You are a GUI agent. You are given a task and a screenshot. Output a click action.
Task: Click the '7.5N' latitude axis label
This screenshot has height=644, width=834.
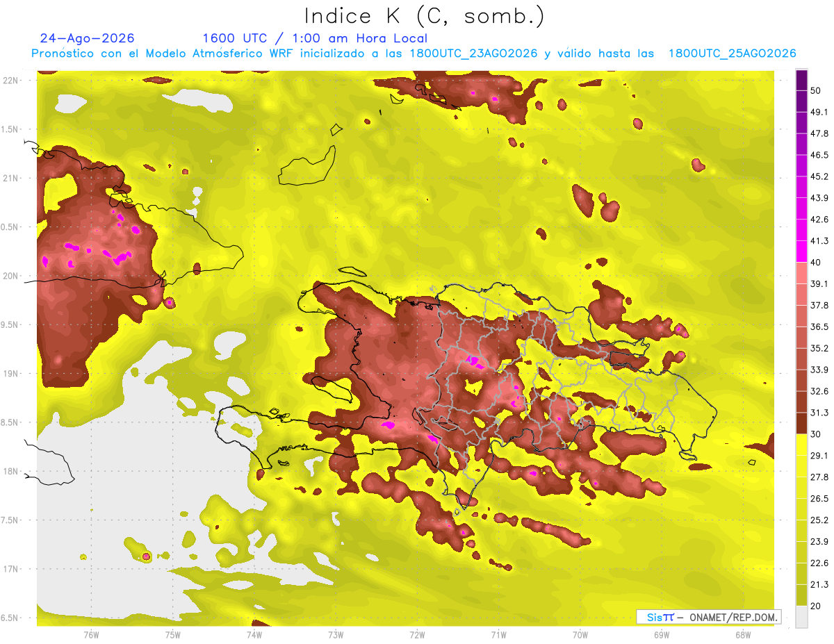tap(9, 520)
